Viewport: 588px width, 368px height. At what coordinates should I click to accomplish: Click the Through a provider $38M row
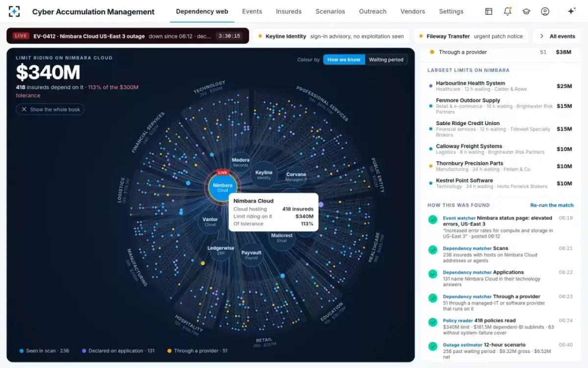(500, 52)
